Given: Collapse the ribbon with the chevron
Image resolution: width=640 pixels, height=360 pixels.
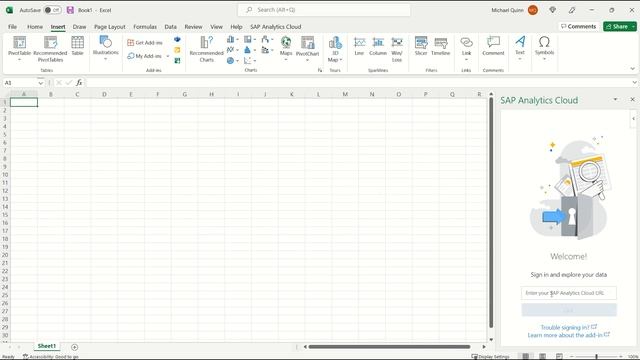Looking at the screenshot, I should click(633, 69).
